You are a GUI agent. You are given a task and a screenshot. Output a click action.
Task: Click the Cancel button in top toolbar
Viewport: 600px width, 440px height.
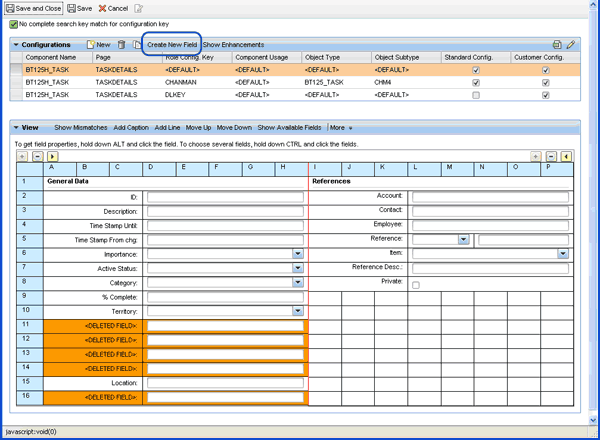coord(113,8)
